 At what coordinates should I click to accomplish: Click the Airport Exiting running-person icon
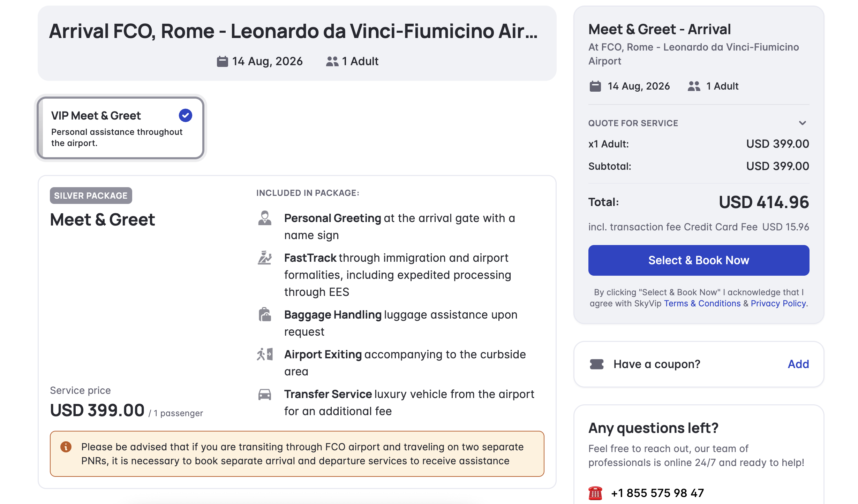265,354
